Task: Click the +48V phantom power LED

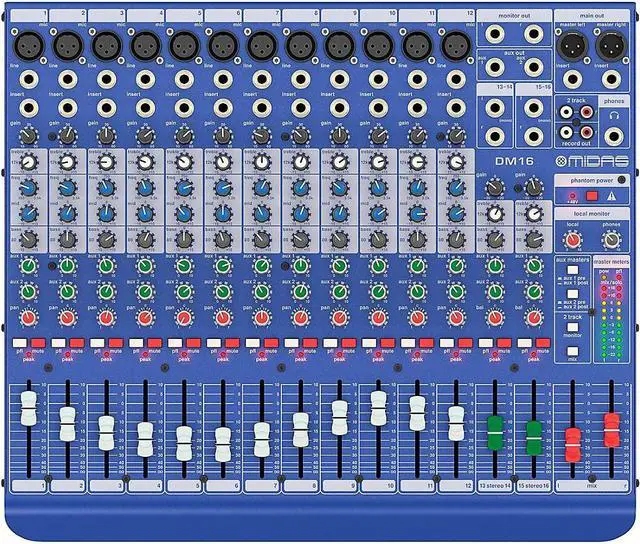Action: 572,196
